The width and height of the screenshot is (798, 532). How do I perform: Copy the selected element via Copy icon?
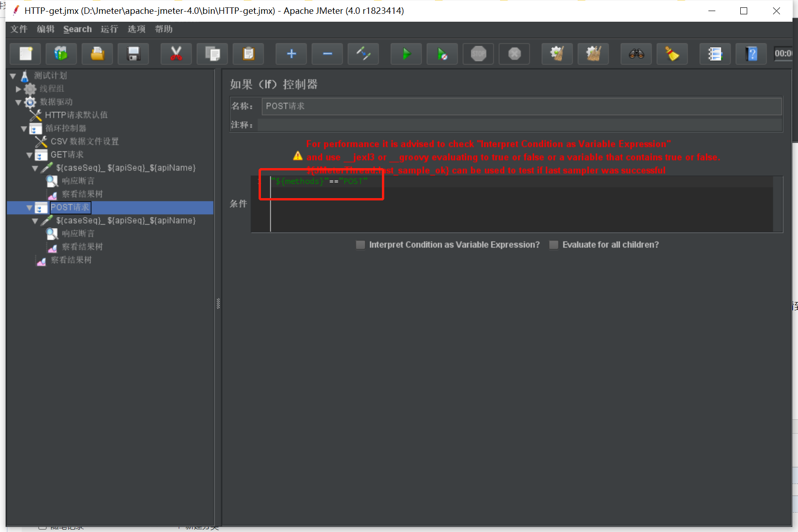coord(212,54)
